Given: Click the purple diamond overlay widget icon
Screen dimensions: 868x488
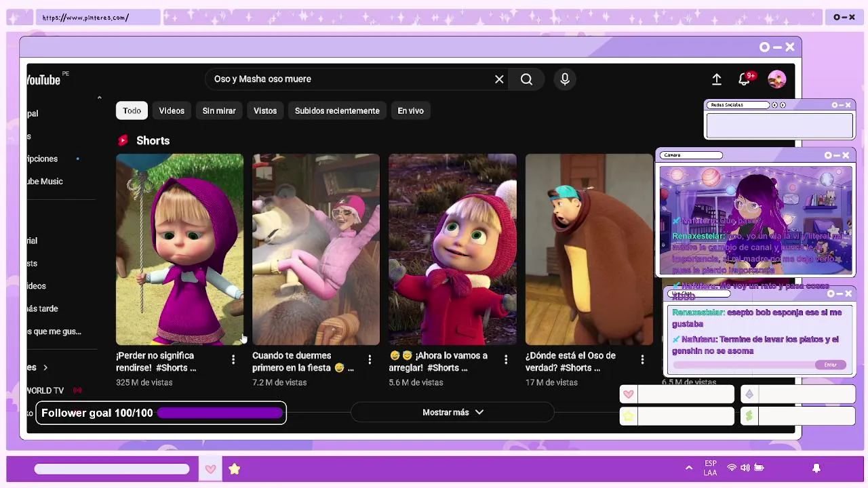Looking at the screenshot, I should pyautogui.click(x=749, y=394).
